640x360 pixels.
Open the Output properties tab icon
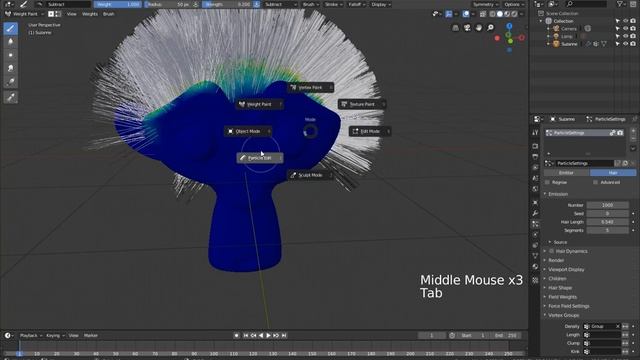point(536,156)
